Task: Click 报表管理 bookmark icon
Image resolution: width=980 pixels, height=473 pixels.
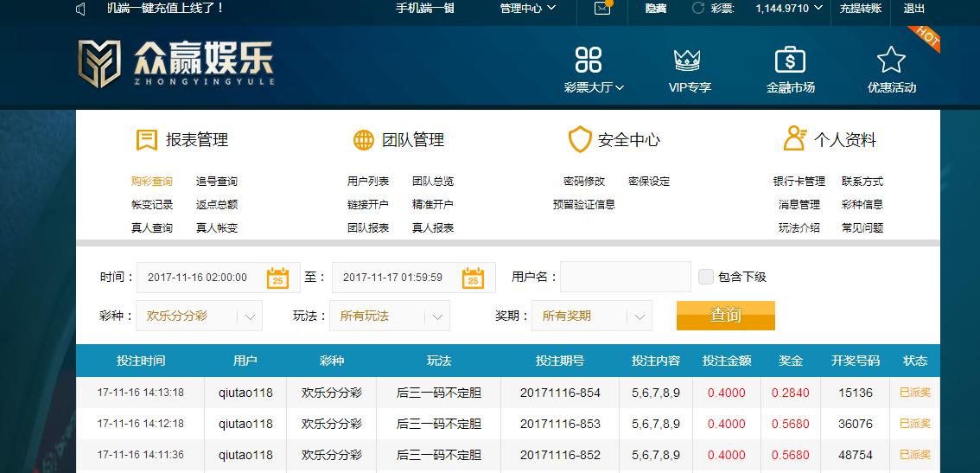Action: tap(147, 139)
